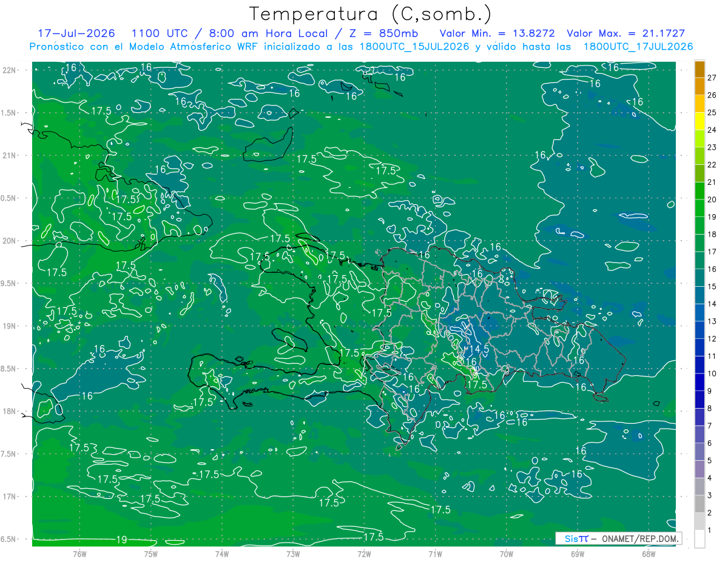This screenshot has height=562, width=728.
Task: Click the 'ONAMET/REP.DOM.' logo box
Action: point(619,538)
